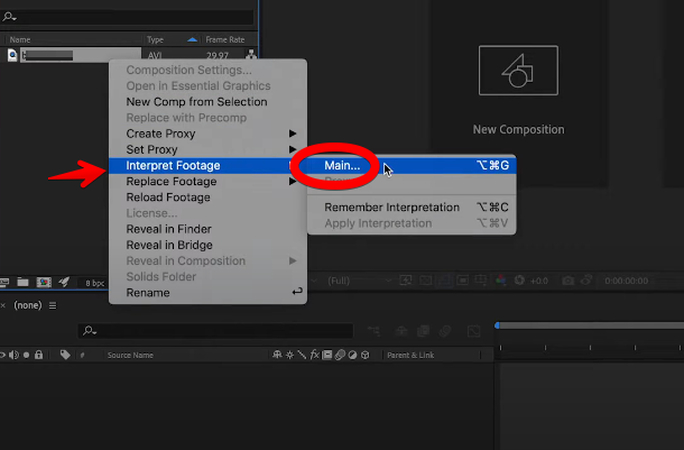Click the Show Snapshot icon beside camera
Screen dimensions: 684x450
586,280
